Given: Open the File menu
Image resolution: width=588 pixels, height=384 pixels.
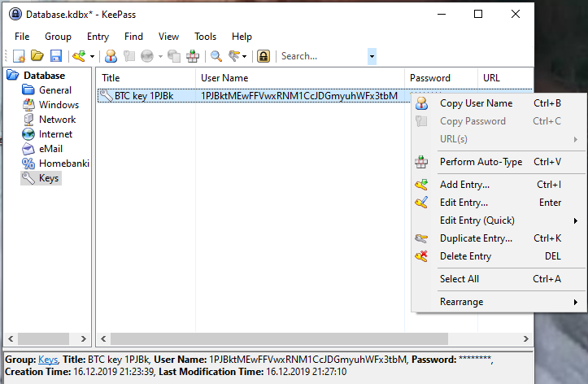Looking at the screenshot, I should (x=22, y=37).
